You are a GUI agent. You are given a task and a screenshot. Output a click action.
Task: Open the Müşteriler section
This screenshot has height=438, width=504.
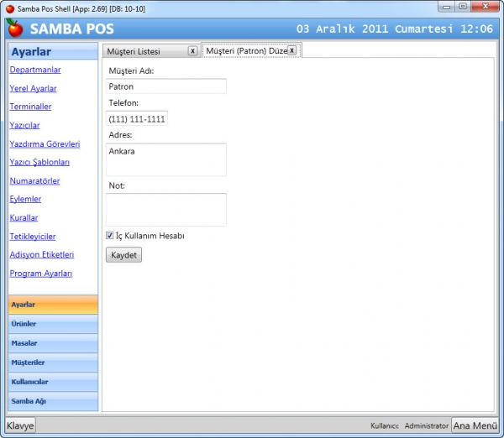(x=54, y=362)
